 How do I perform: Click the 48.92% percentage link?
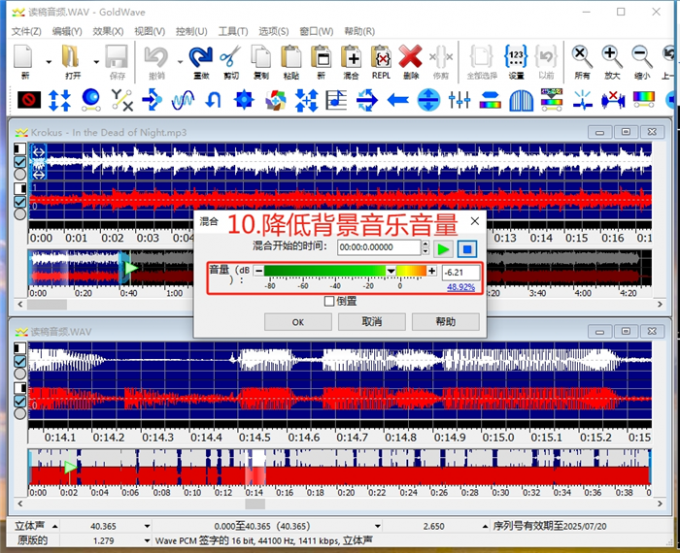(461, 287)
